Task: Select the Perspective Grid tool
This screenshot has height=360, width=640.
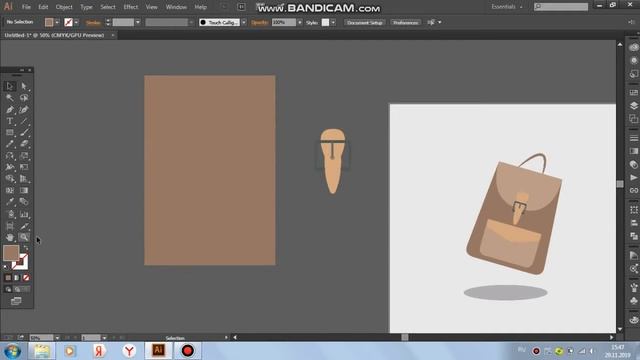Action: [x=24, y=179]
